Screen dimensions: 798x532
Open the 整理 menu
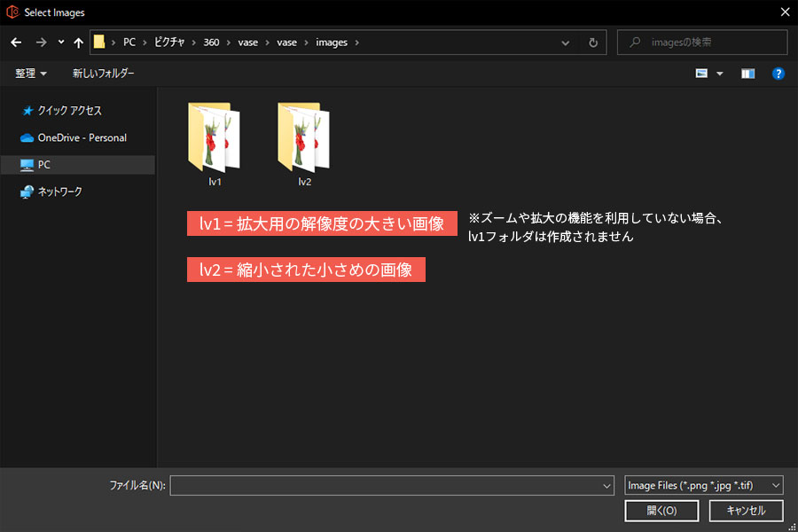(x=31, y=74)
